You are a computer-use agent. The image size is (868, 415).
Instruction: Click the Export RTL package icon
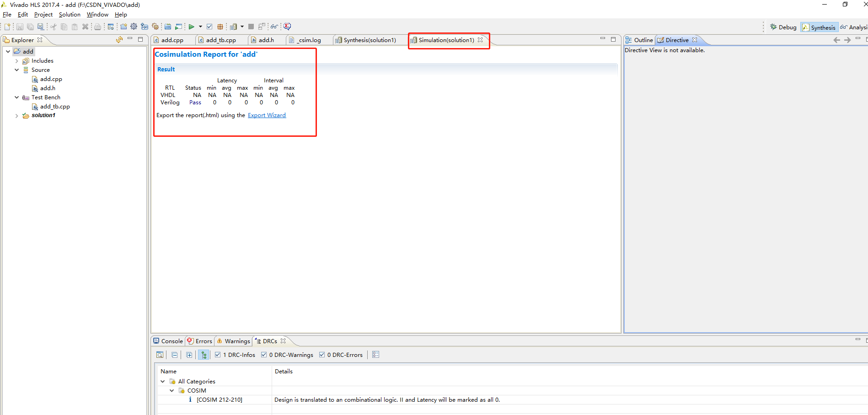click(x=220, y=27)
